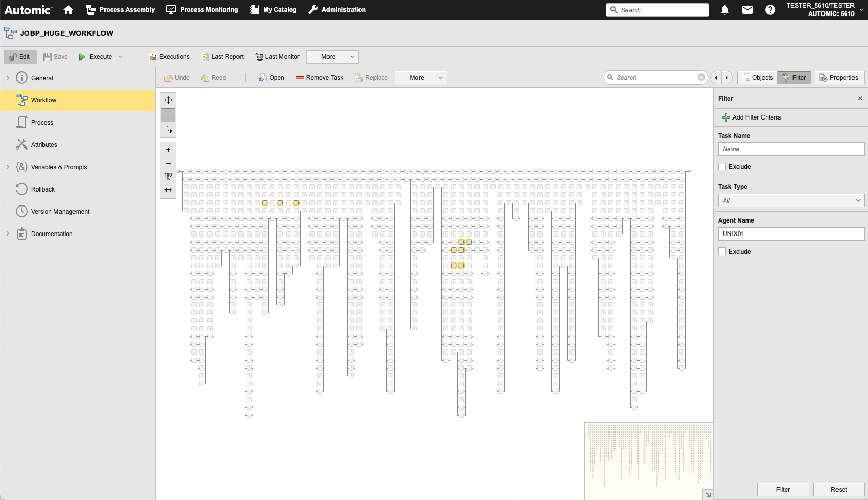Select the pan tool in the workflow toolbar
The width and height of the screenshot is (868, 500).
coord(168,100)
